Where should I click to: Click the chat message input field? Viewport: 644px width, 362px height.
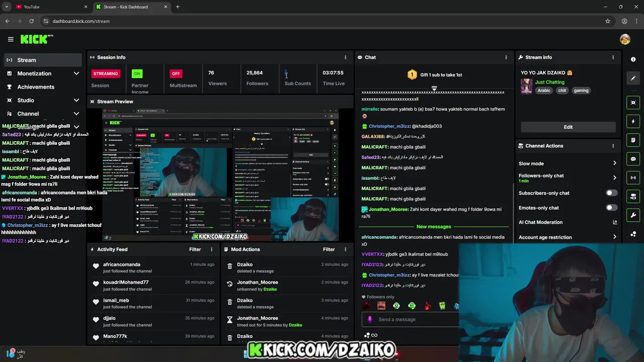(410, 319)
